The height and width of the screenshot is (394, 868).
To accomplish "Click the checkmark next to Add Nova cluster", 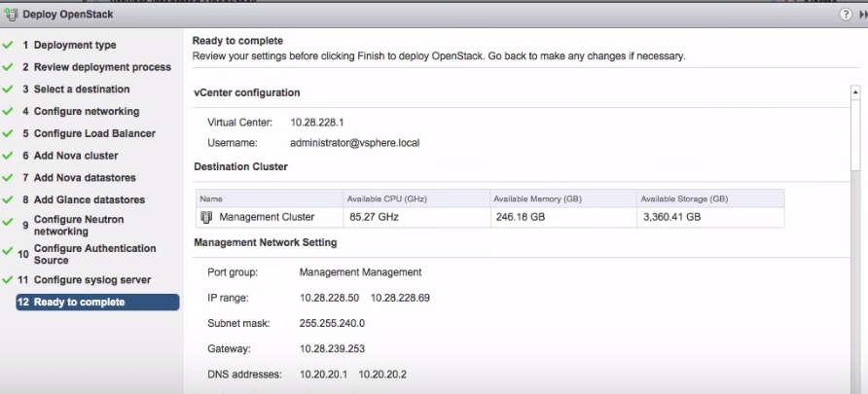I will [x=8, y=156].
